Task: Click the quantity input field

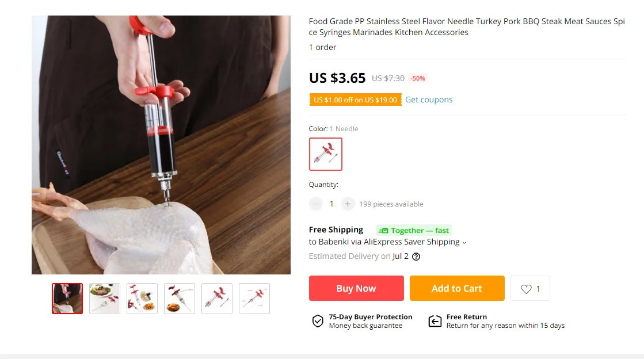Action: point(331,204)
